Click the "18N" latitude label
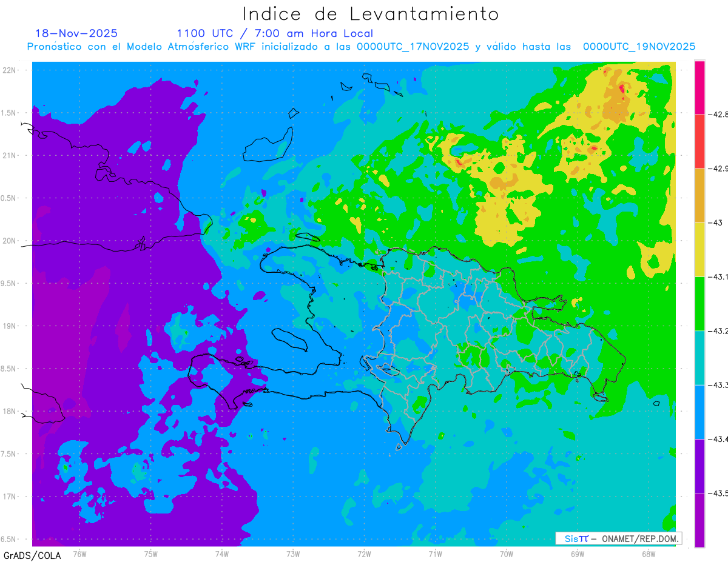Screen dimensions: 728x562 pos(10,412)
